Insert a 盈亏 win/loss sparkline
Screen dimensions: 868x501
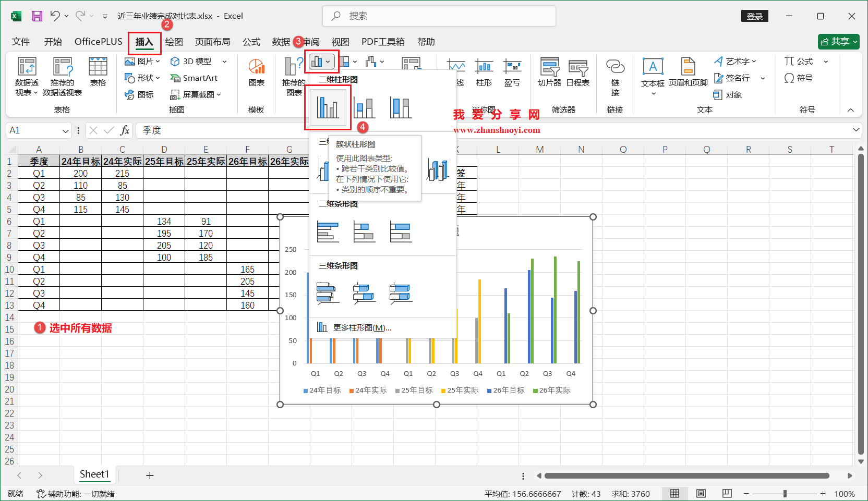pos(512,72)
